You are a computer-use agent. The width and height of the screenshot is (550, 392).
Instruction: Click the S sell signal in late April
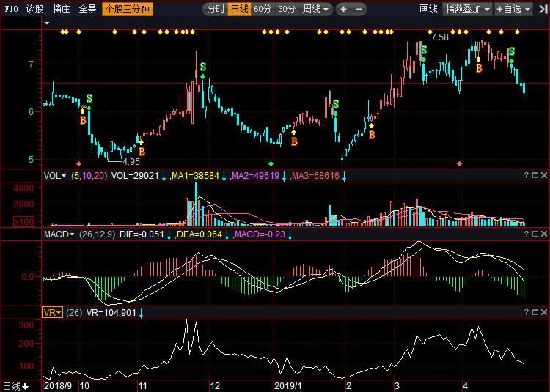tap(512, 51)
